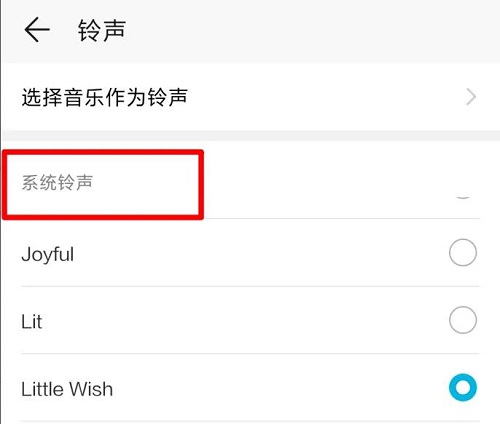The height and width of the screenshot is (424, 500).
Task: Enable the Lit radio button
Action: pyautogui.click(x=463, y=320)
